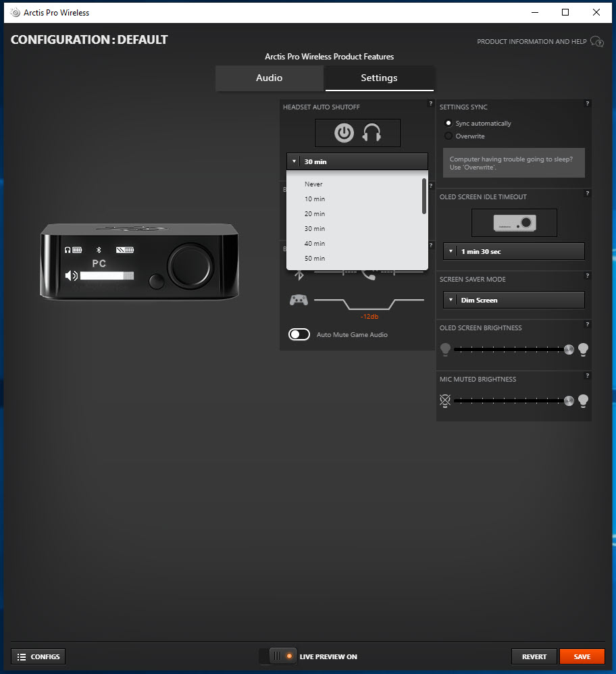Open help for Mic Muted Brightness
Image resolution: width=616 pixels, height=674 pixels.
[587, 375]
